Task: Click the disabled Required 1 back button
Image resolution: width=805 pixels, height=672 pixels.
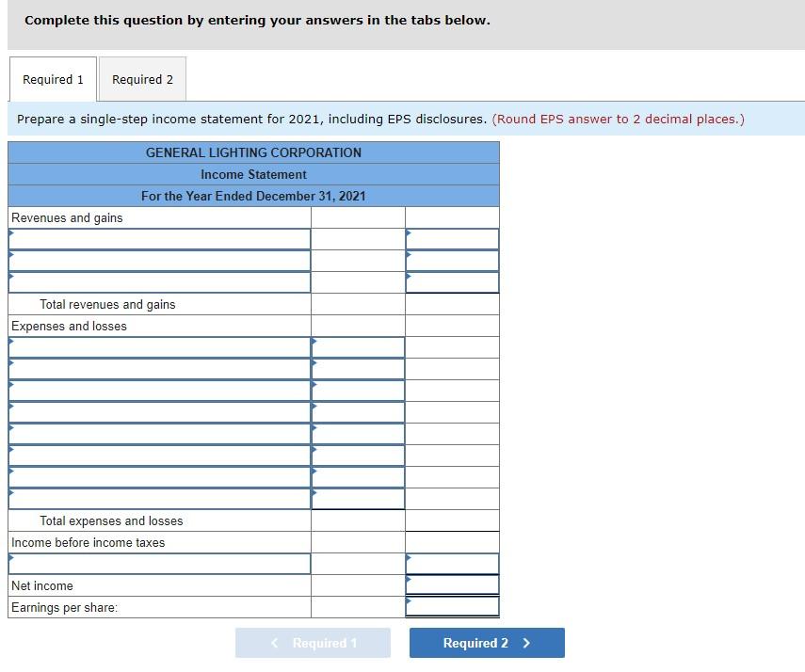Action: click(313, 643)
